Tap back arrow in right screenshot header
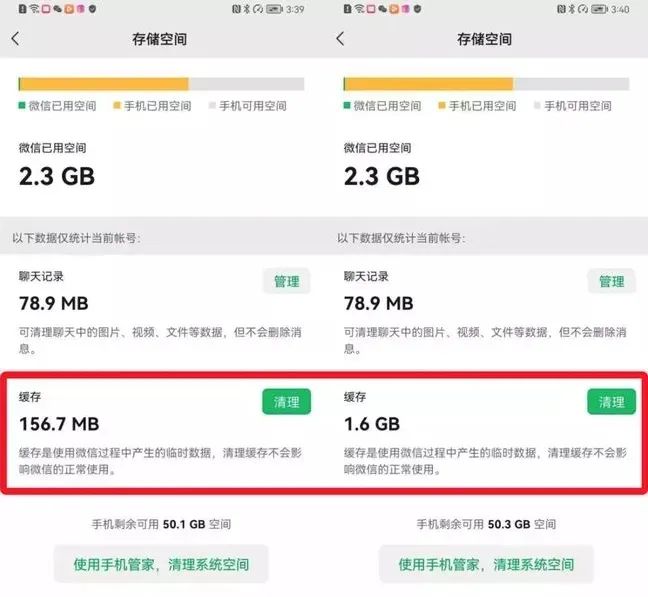The width and height of the screenshot is (648, 597). pyautogui.click(x=340, y=39)
